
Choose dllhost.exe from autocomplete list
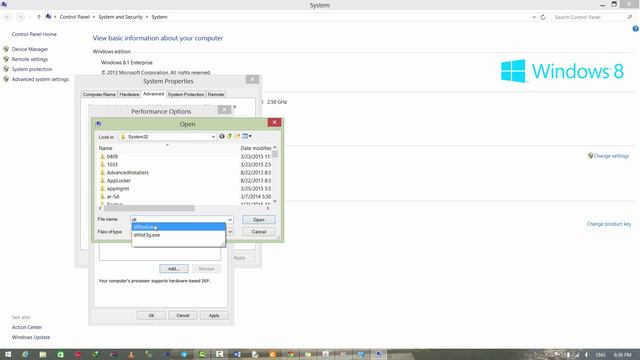point(178,227)
